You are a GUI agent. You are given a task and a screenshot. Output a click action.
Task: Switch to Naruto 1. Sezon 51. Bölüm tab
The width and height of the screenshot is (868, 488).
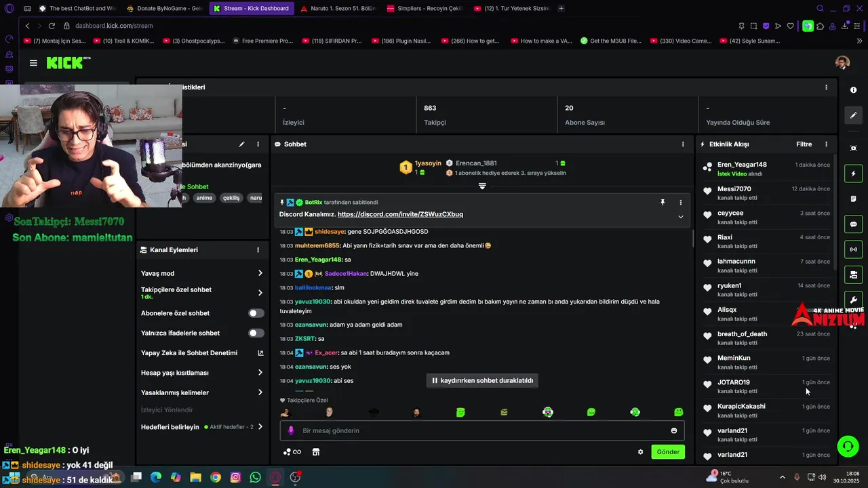pyautogui.click(x=337, y=8)
